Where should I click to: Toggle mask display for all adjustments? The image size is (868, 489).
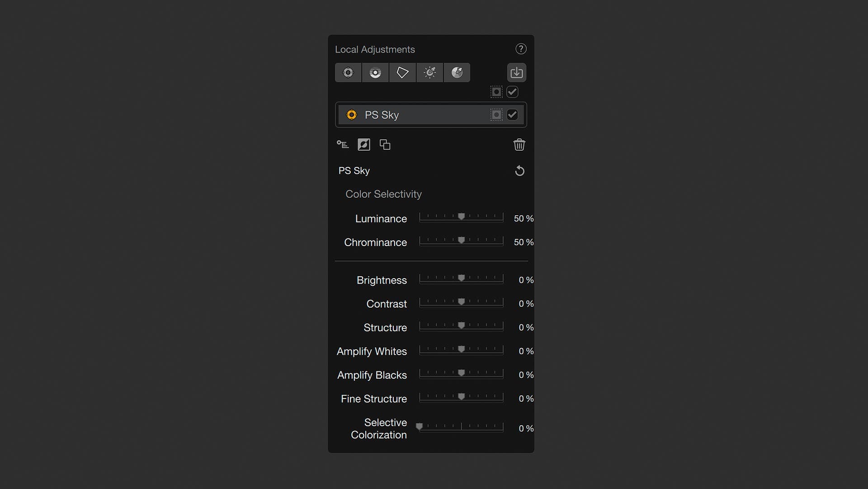[x=496, y=92]
